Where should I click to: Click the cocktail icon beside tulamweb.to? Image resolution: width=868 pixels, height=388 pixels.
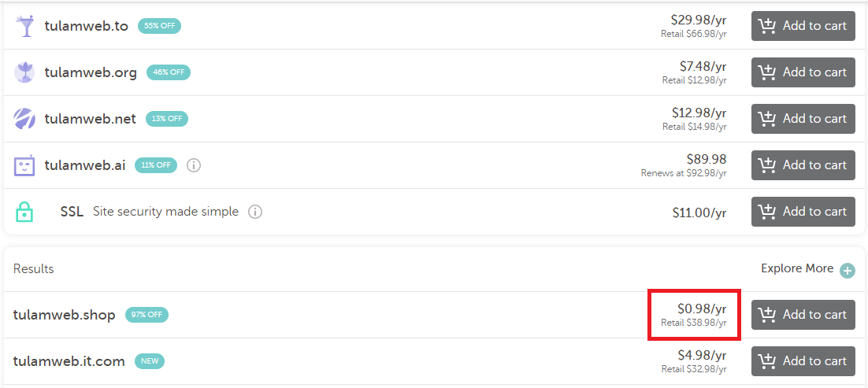pos(24,26)
